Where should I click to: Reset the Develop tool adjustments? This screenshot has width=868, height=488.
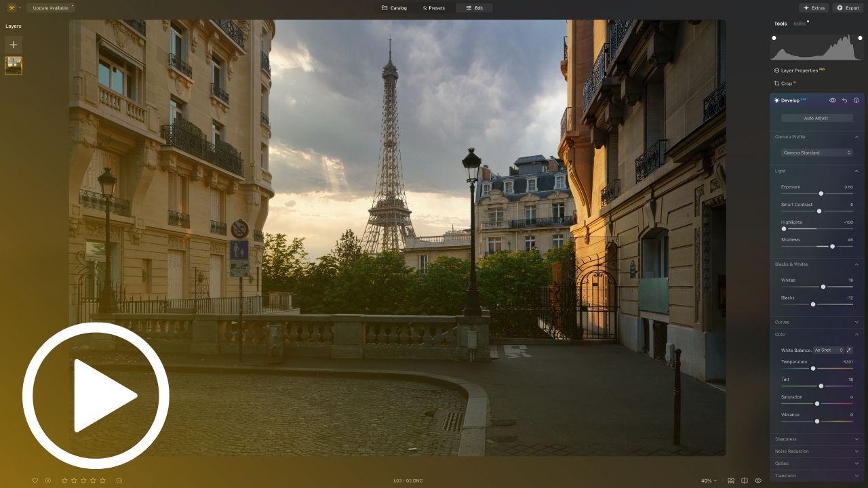[x=844, y=100]
